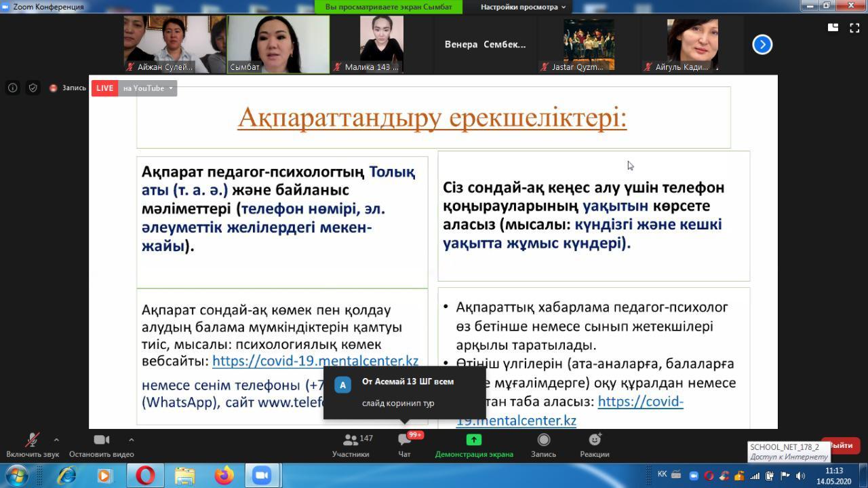This screenshot has width=868, height=488.
Task: Expand video options arrow next to camera
Action: pyautogui.click(x=131, y=440)
